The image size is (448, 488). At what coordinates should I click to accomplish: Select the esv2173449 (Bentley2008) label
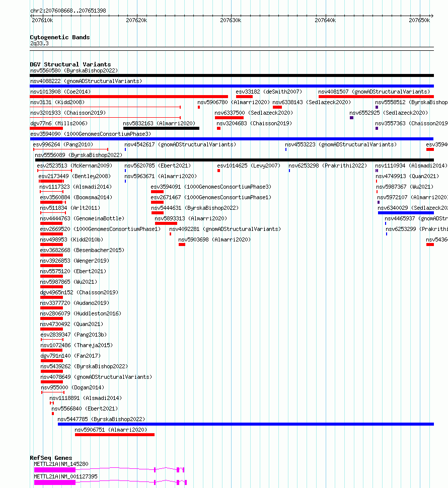click(x=74, y=177)
